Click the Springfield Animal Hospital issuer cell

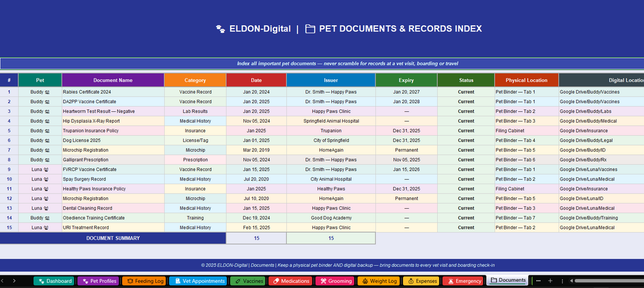coord(331,121)
